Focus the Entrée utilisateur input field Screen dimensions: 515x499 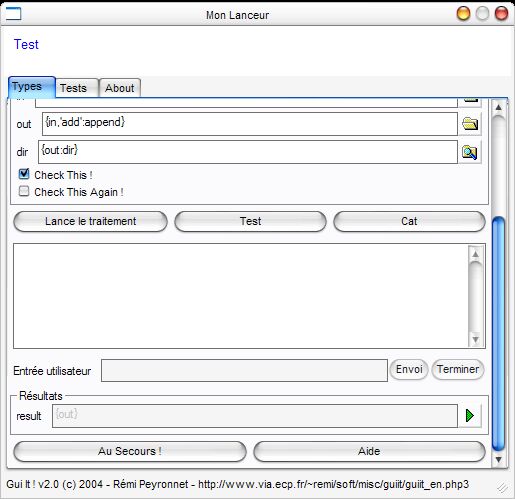tap(244, 370)
